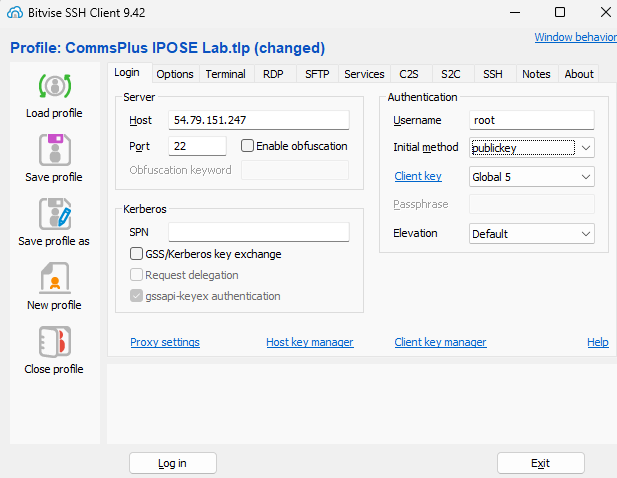Click the Log in button
Screen dimensions: 617x478
[x=172, y=463]
